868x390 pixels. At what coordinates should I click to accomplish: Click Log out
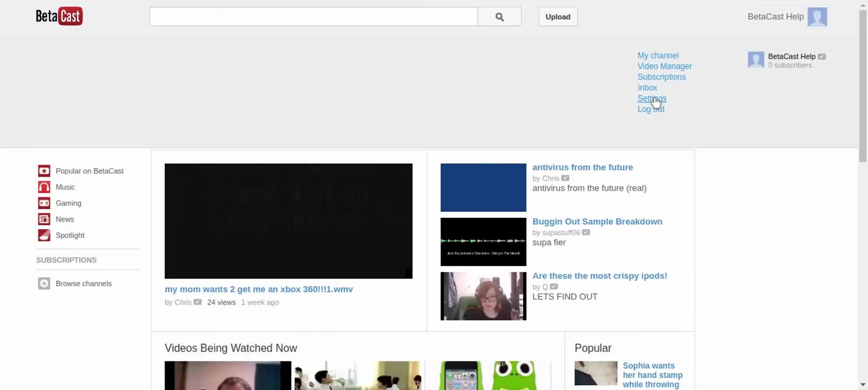point(651,109)
